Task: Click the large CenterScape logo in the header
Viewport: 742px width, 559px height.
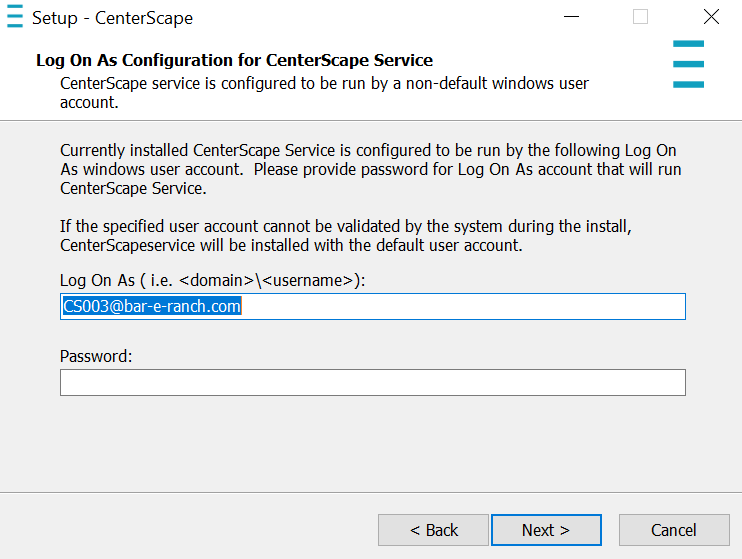Action: tap(688, 64)
